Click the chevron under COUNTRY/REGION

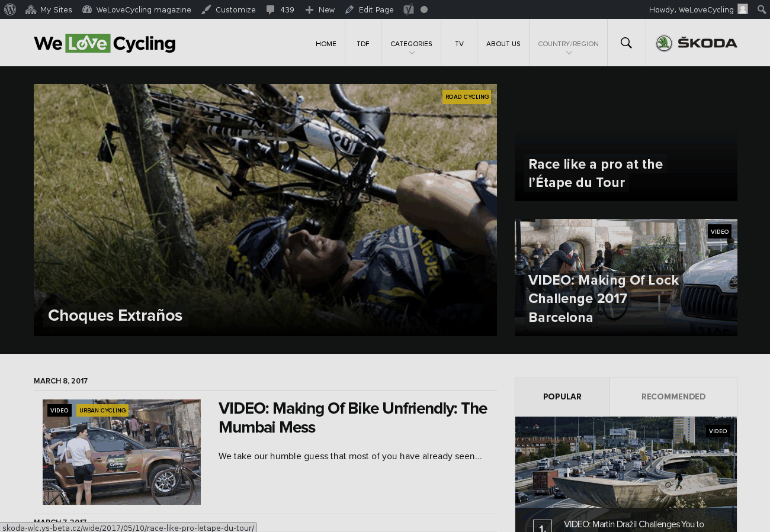coord(569,53)
